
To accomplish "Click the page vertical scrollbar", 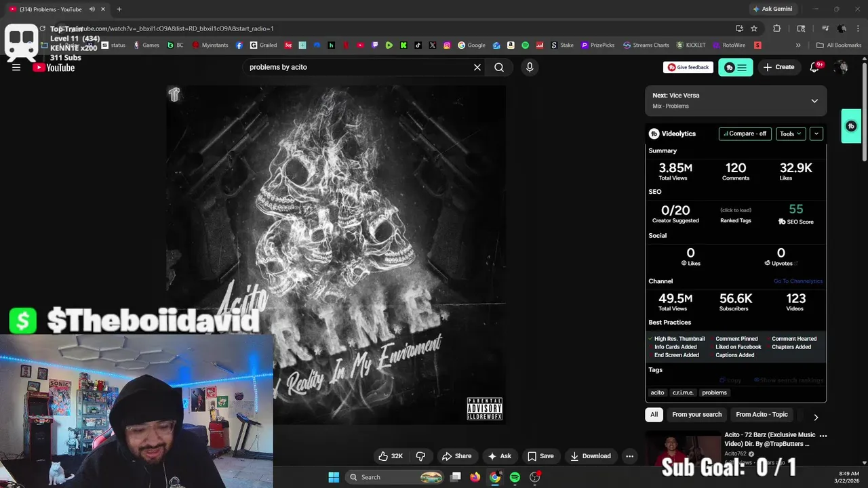I will 864,112.
